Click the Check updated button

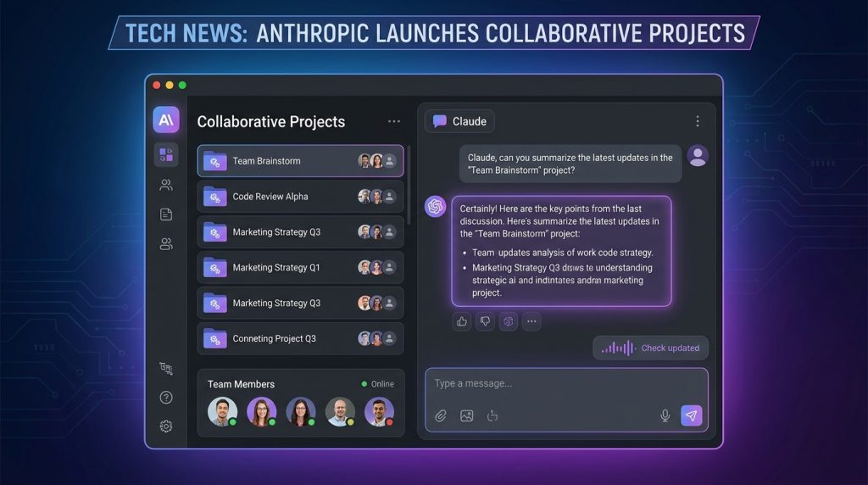point(650,348)
